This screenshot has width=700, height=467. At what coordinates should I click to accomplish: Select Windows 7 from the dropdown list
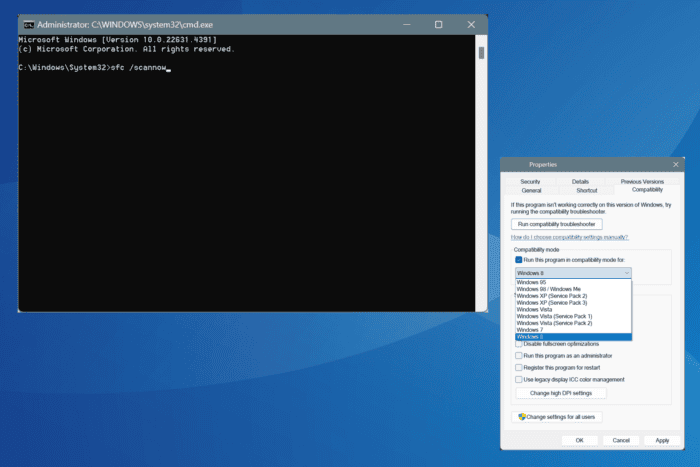point(530,330)
